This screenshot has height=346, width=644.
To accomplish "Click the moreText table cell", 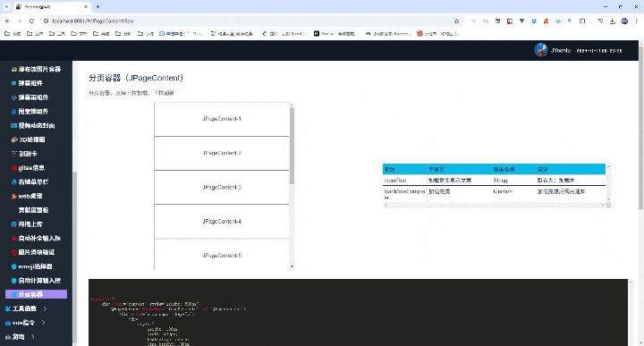I will click(405, 181).
